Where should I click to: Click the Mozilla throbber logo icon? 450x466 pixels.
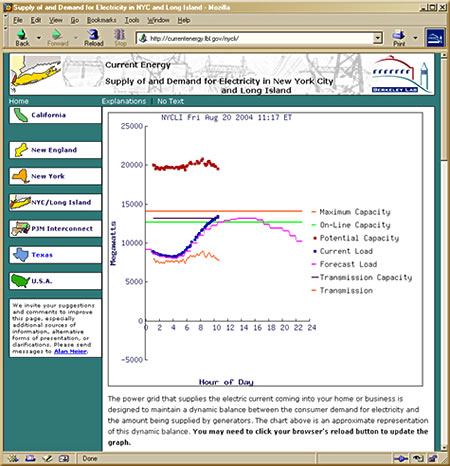[435, 38]
